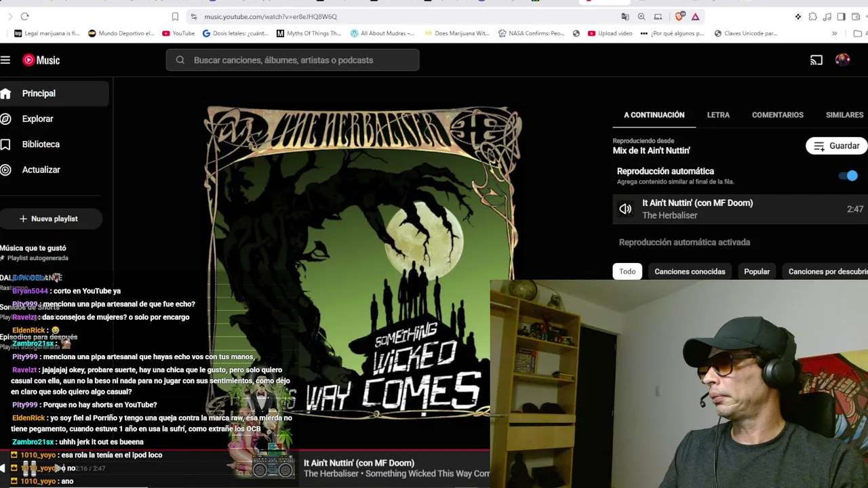Viewport: 868px width, 488px height.
Task: Click the Brave wallet icon in the toolbar
Action: 856,16
